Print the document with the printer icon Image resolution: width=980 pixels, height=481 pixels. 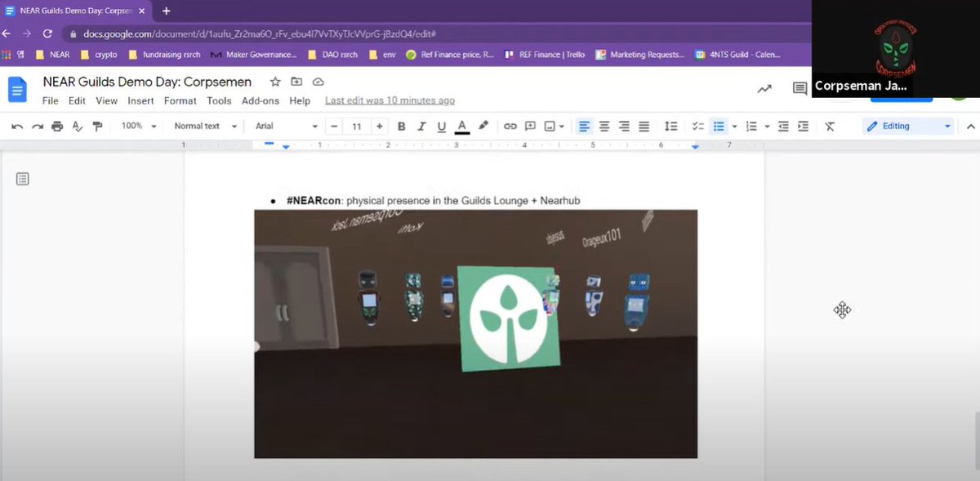pos(57,127)
